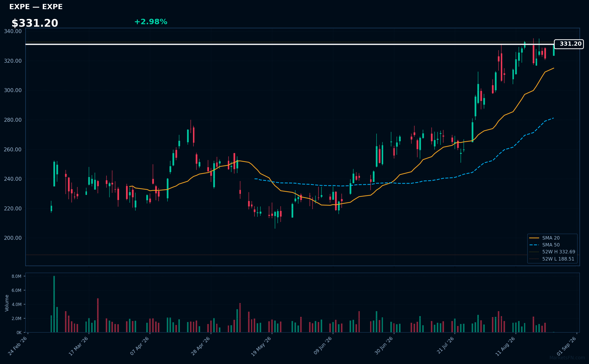Click the 4.0M volume axis label
The image size is (589, 364).
(16, 304)
